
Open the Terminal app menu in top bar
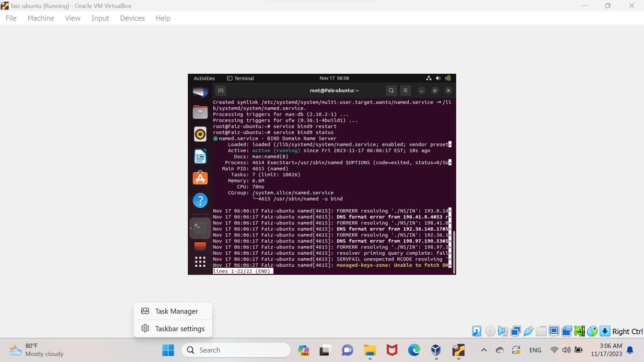[x=241, y=78]
